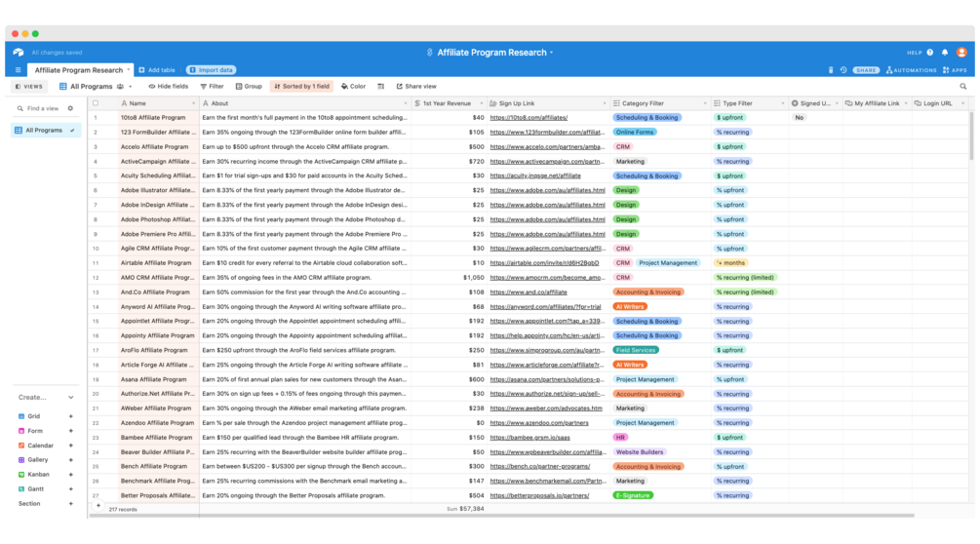The width and height of the screenshot is (980, 544).
Task: Click the collaborators icon beside All Programs
Action: (x=120, y=86)
